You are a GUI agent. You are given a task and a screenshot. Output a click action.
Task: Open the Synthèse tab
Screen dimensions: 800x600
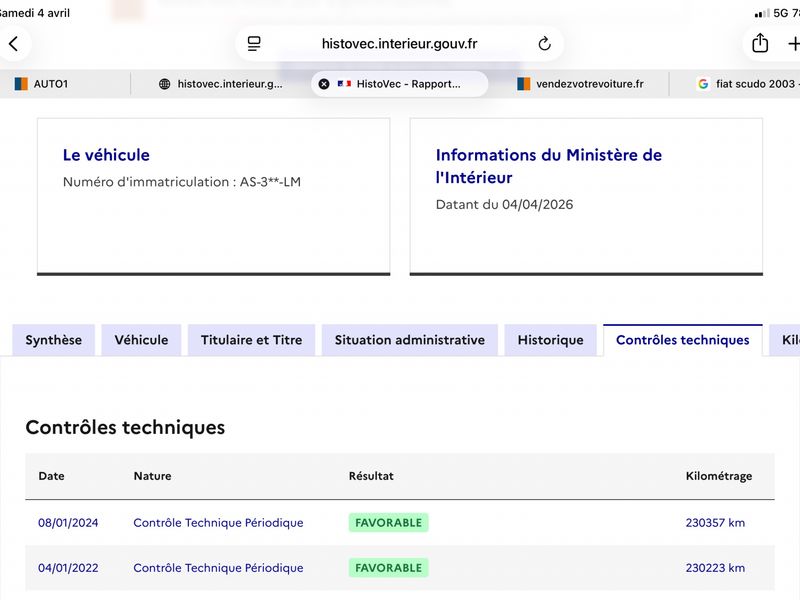click(x=54, y=340)
